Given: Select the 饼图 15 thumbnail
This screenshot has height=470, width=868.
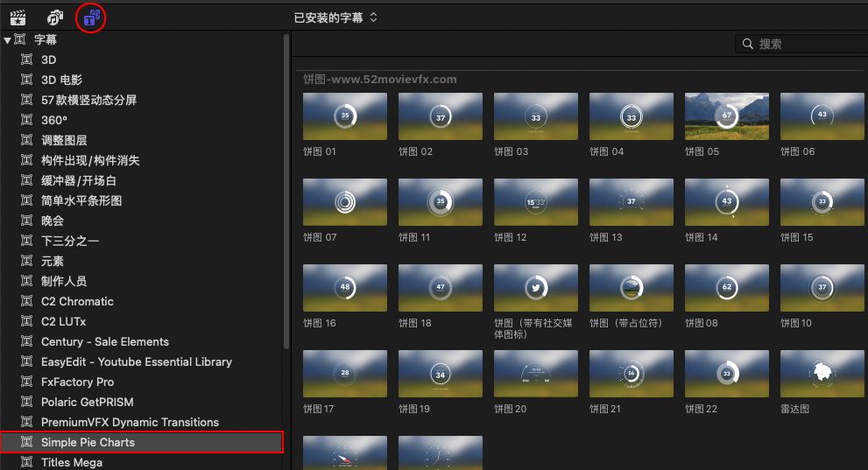Looking at the screenshot, I should coord(822,202).
